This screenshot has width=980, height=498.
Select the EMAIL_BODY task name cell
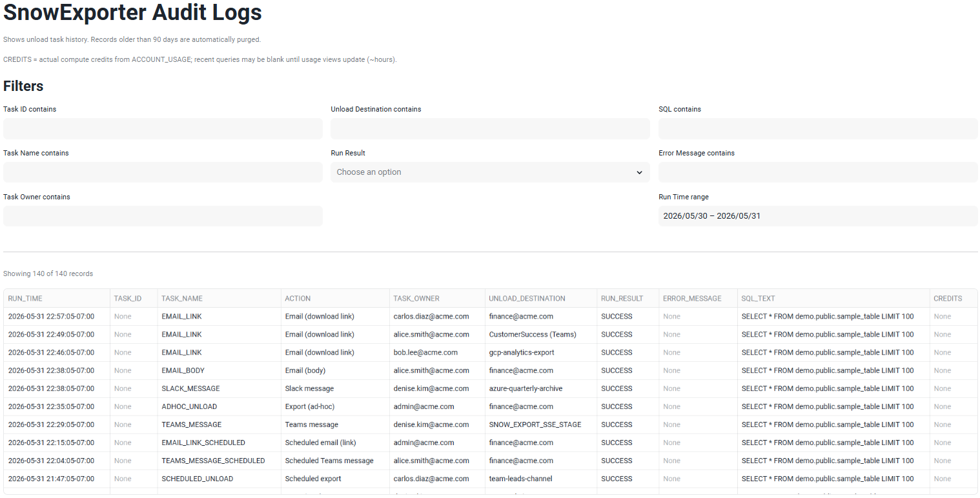pos(219,371)
